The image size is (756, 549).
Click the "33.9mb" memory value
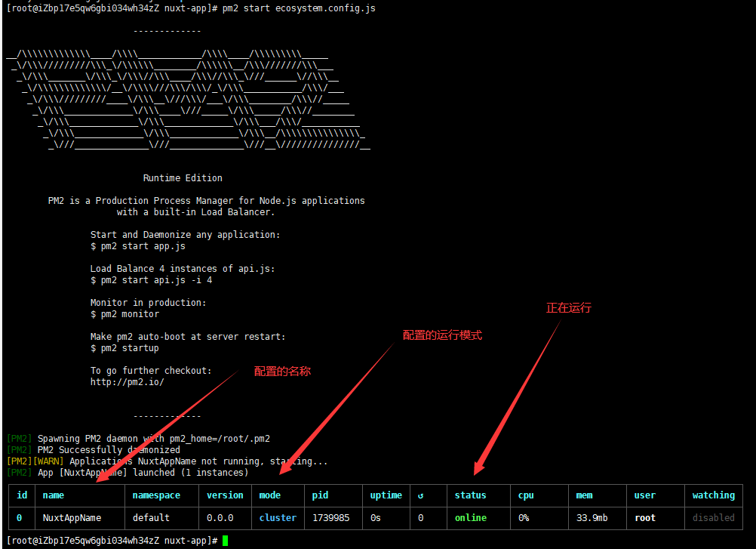(x=592, y=518)
